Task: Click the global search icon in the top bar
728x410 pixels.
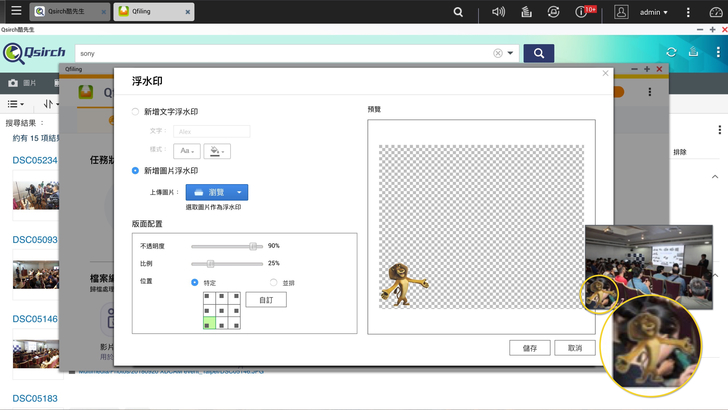Action: [x=458, y=12]
